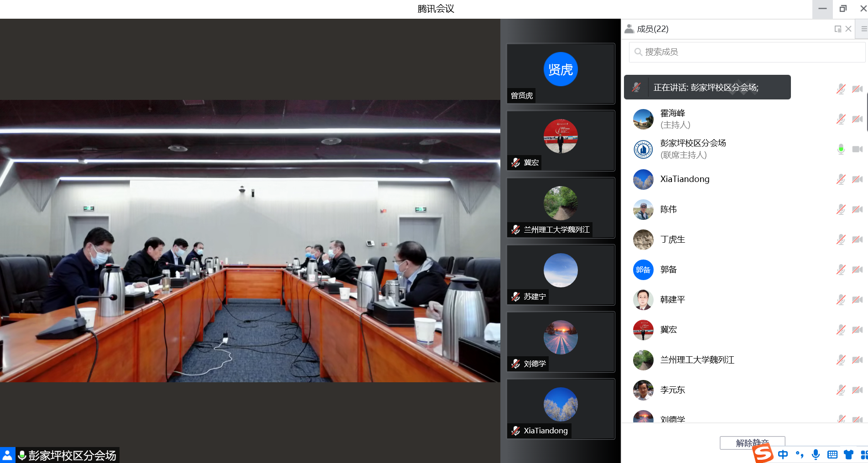The image size is (868, 463).
Task: Click the 解除静音 button
Action: tap(752, 442)
